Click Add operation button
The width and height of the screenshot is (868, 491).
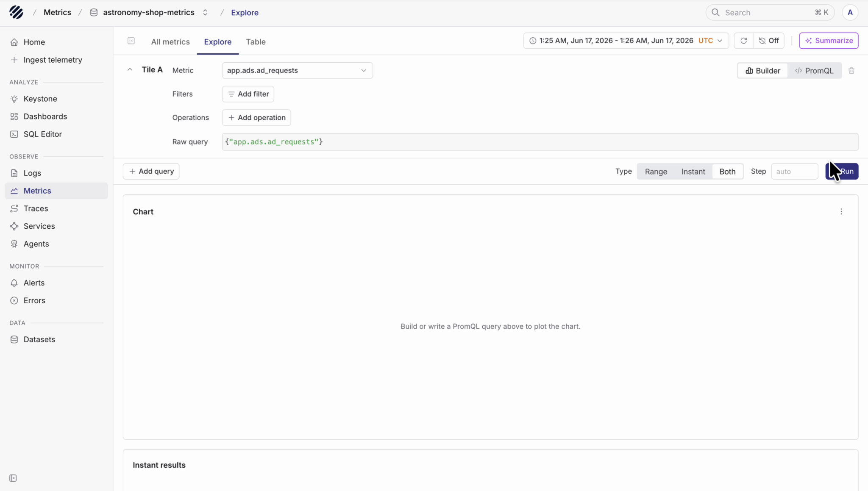(x=256, y=118)
